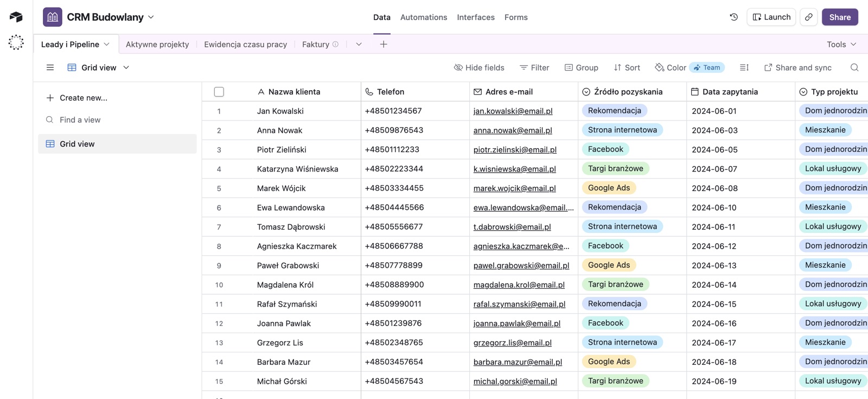The height and width of the screenshot is (399, 868).
Task: Open row height icon
Action: [x=744, y=67]
